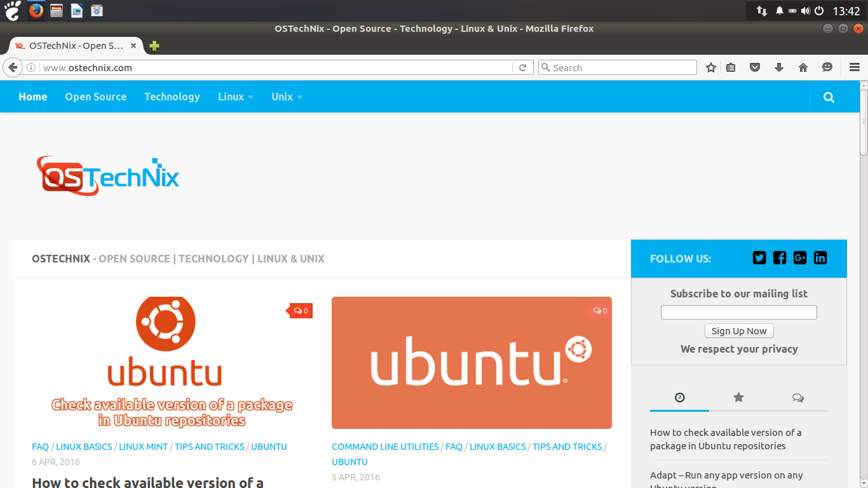This screenshot has width=868, height=488.
Task: Open the Downloads arrow icon
Action: coord(779,67)
